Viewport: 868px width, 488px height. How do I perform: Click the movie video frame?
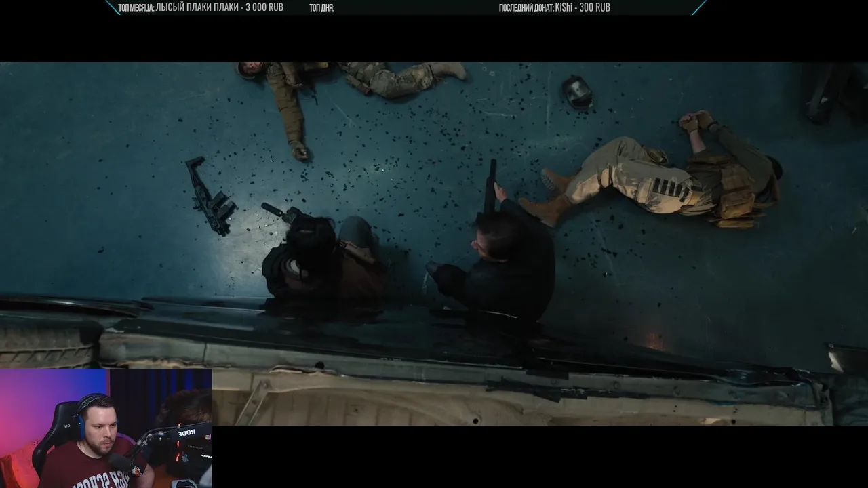point(434,244)
